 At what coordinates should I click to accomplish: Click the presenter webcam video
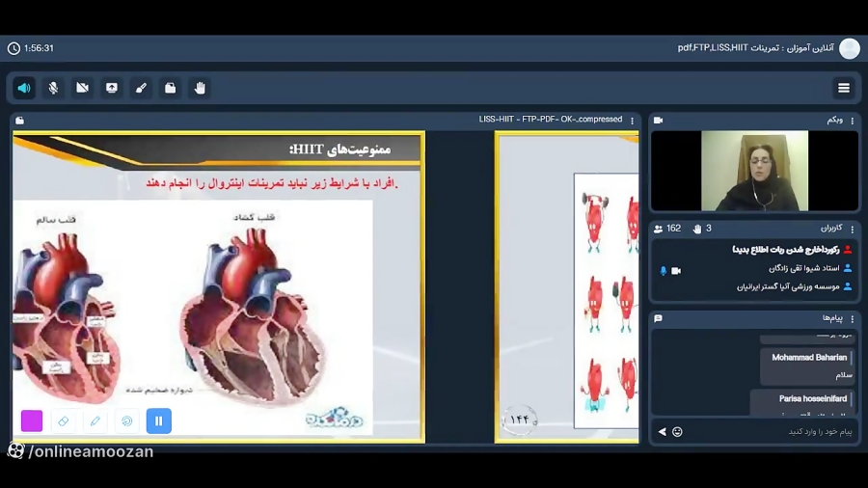tap(754, 171)
